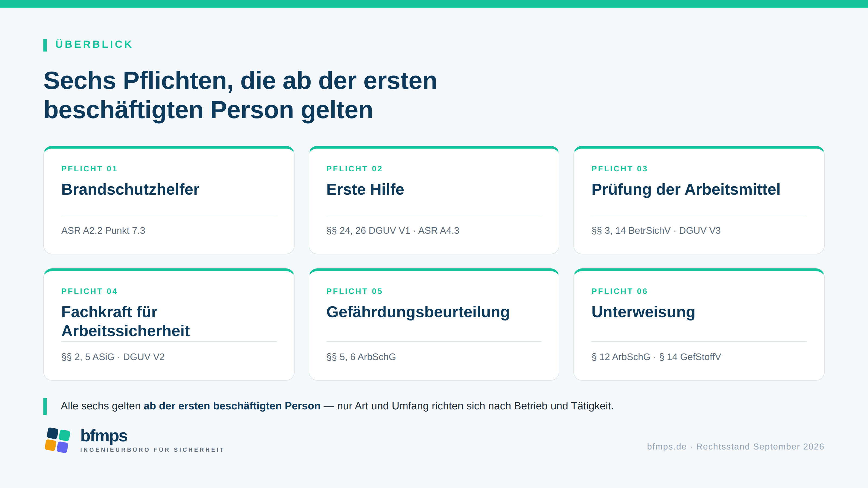This screenshot has width=868, height=488.
Task: Open the Erste Hilfe card title
Action: (x=365, y=189)
